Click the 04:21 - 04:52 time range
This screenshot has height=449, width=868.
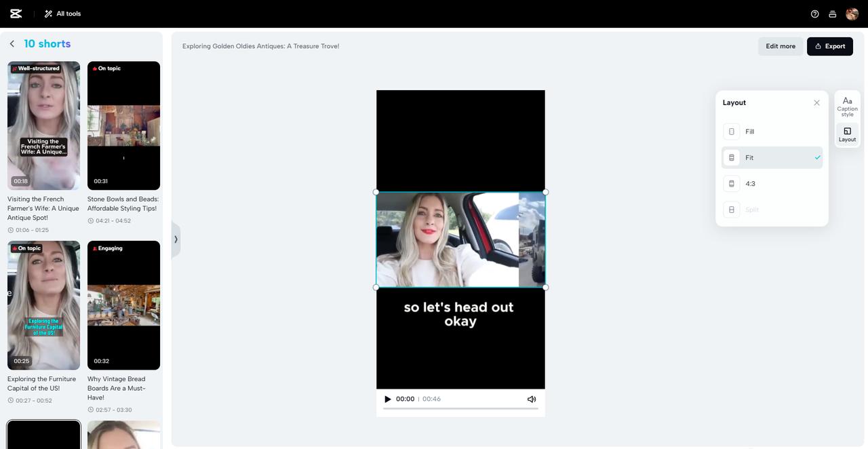point(109,220)
